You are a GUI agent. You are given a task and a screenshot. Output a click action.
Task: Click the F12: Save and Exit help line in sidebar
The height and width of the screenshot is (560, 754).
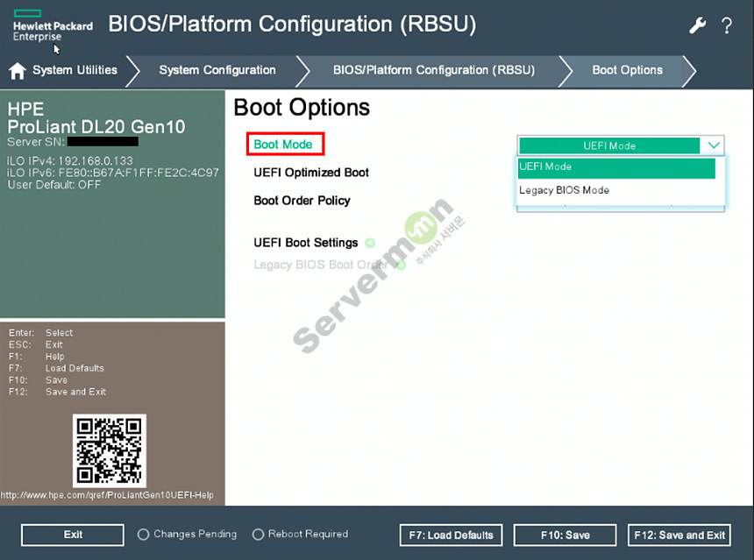57,392
